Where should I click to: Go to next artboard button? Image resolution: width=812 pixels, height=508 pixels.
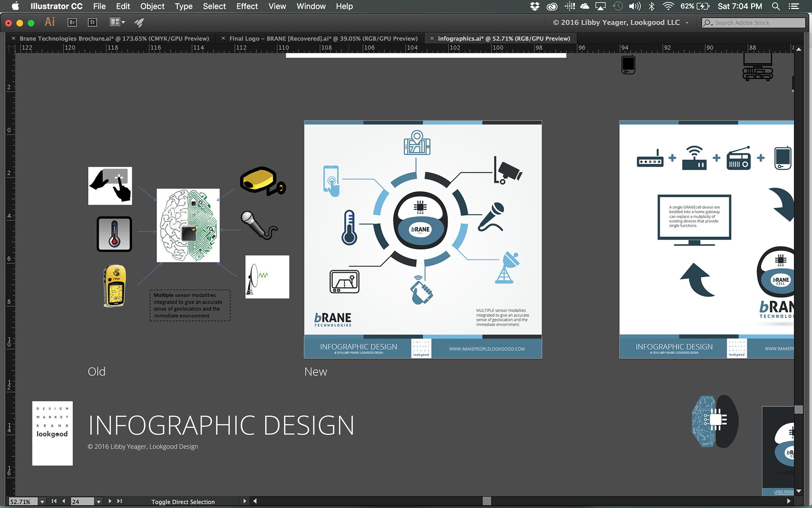(110, 501)
